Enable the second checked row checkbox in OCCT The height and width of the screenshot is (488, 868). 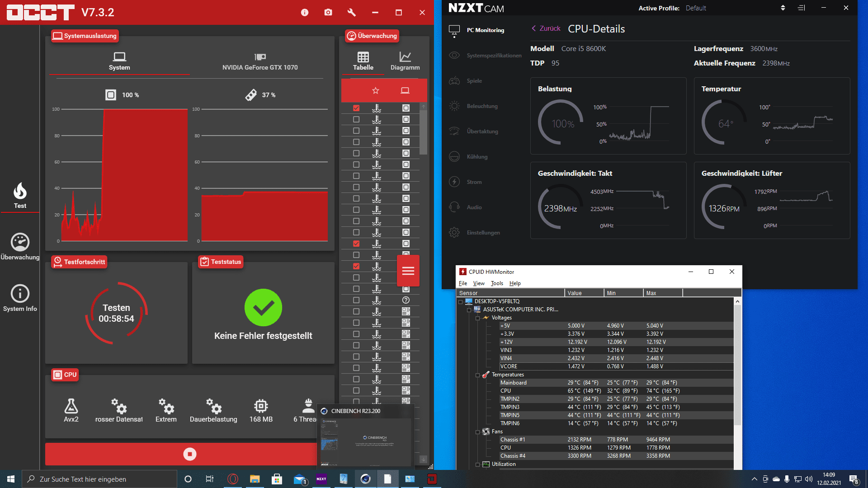[x=356, y=244]
